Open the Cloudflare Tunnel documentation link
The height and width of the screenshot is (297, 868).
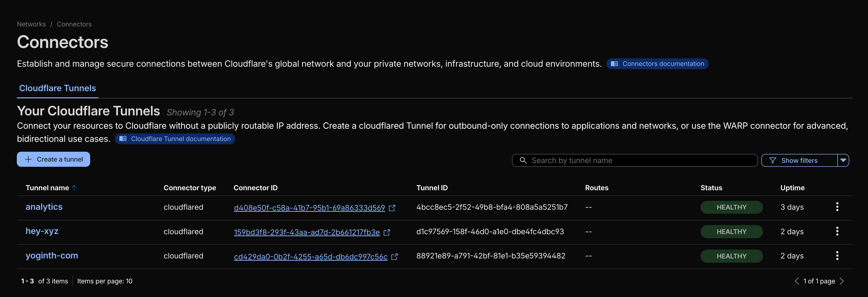click(175, 139)
